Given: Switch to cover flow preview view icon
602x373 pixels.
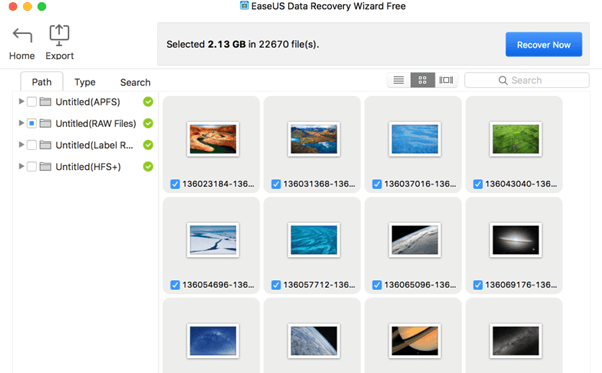Looking at the screenshot, I should [x=446, y=80].
